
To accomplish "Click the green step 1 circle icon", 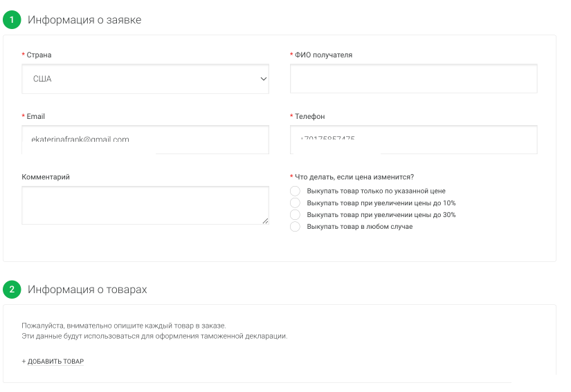I will coord(12,19).
